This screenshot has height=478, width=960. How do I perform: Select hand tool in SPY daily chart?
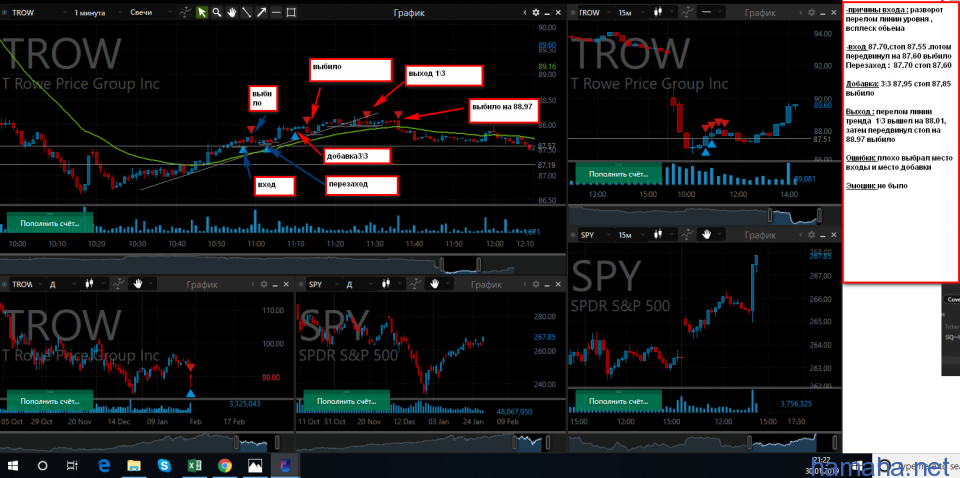coord(435,283)
